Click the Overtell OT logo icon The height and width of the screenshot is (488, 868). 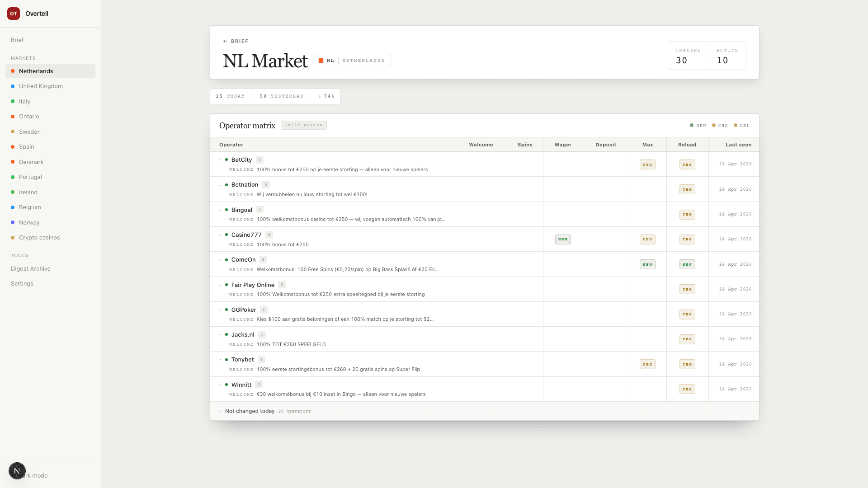pos(14,14)
